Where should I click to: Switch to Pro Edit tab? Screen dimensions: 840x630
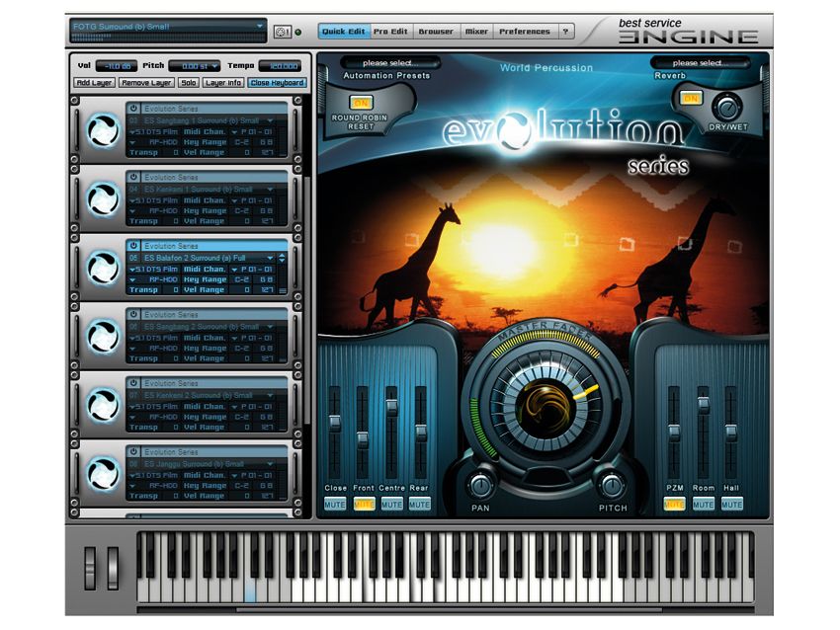click(x=390, y=32)
